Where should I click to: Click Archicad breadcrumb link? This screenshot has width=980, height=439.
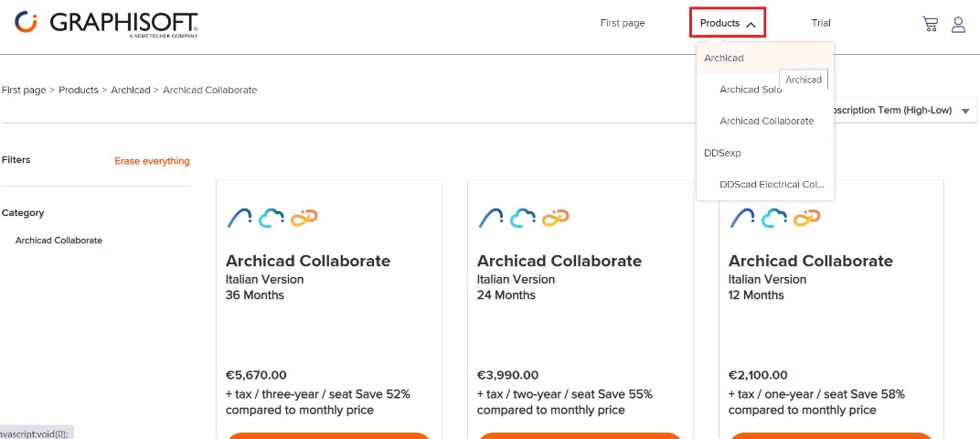tap(131, 91)
